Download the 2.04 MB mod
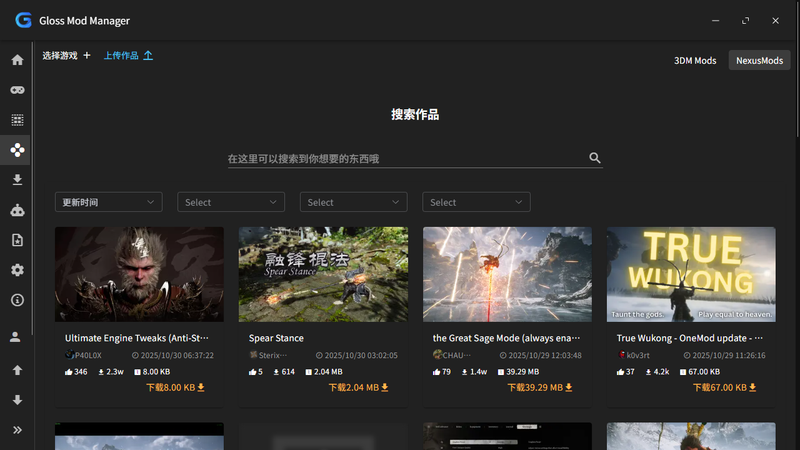Viewport: 800px width, 450px height. pyautogui.click(x=359, y=387)
